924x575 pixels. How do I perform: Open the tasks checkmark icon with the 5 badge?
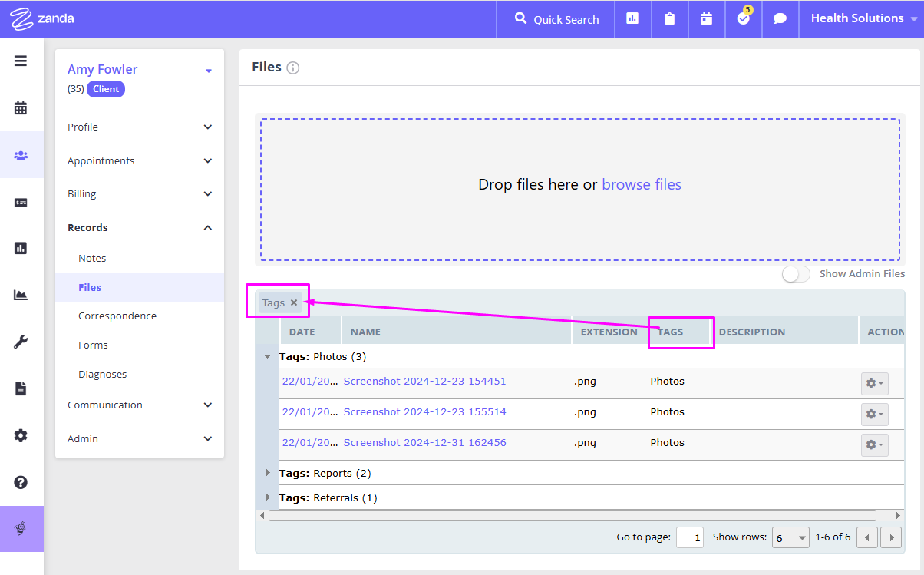[x=743, y=19]
